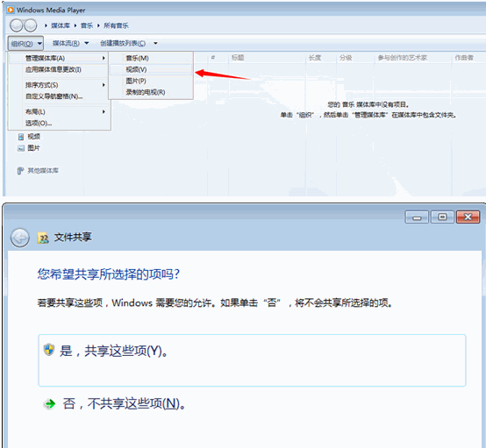Expand the 创建播放列表(C) dropdown arrow
This screenshot has height=448, width=486.
(x=155, y=43)
